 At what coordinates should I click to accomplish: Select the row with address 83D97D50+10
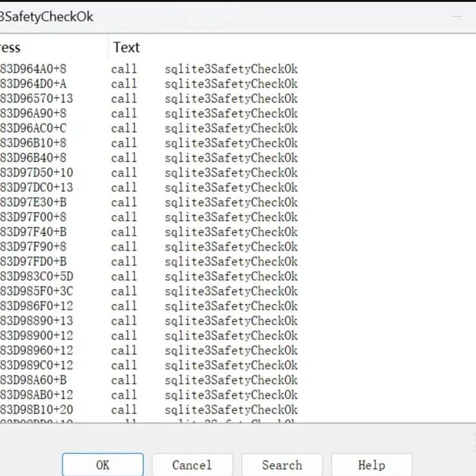click(x=238, y=173)
